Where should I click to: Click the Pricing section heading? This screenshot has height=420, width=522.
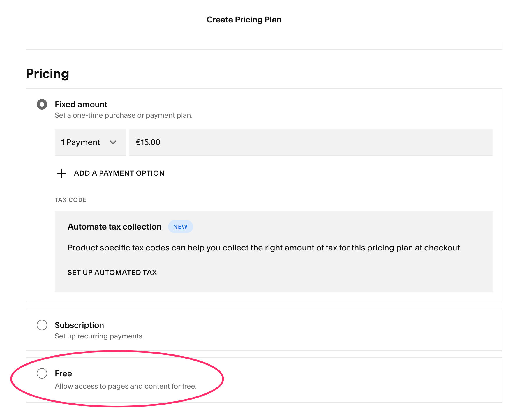coord(47,74)
